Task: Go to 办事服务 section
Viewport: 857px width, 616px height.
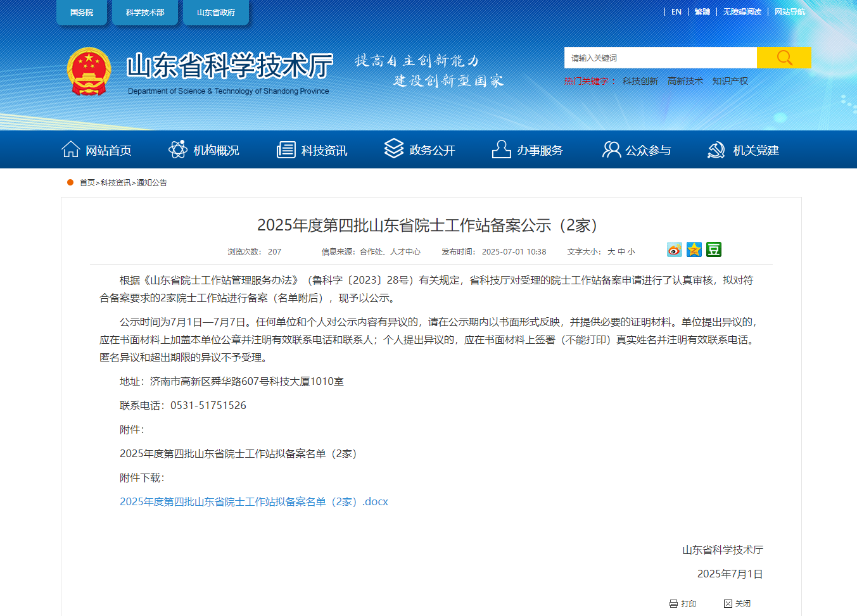Action: [528, 150]
